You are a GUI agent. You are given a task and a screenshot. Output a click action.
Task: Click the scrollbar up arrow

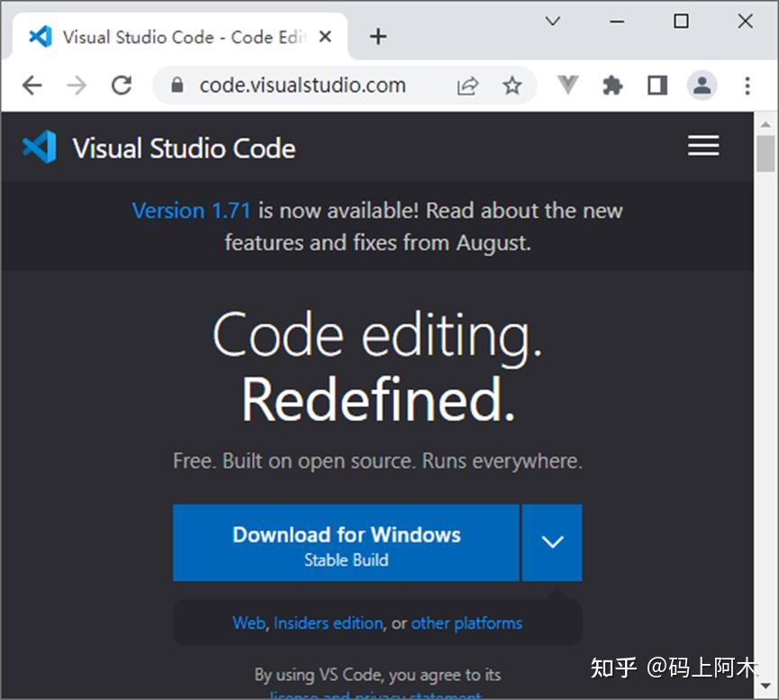click(765, 124)
